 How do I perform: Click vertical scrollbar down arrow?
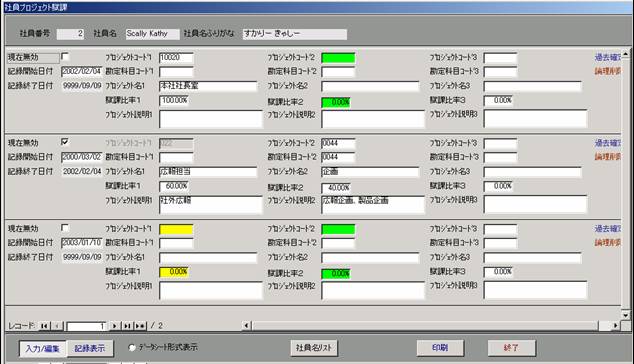(x=626, y=315)
